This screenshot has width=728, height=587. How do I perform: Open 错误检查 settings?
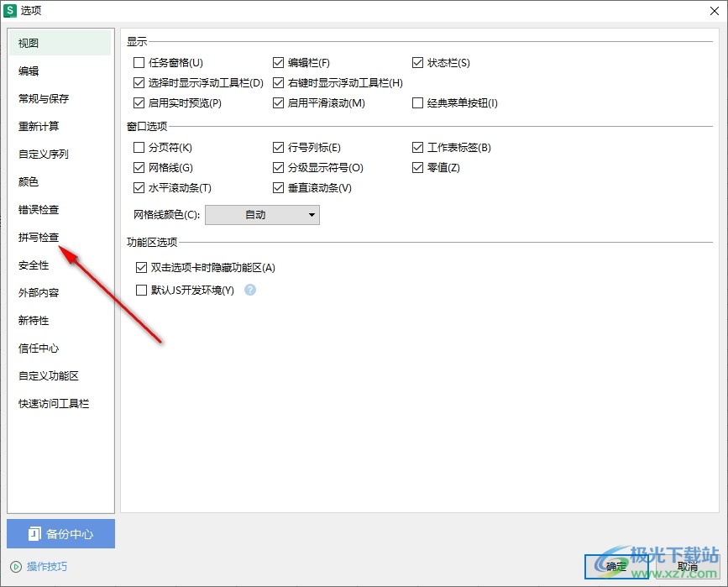(x=60, y=210)
